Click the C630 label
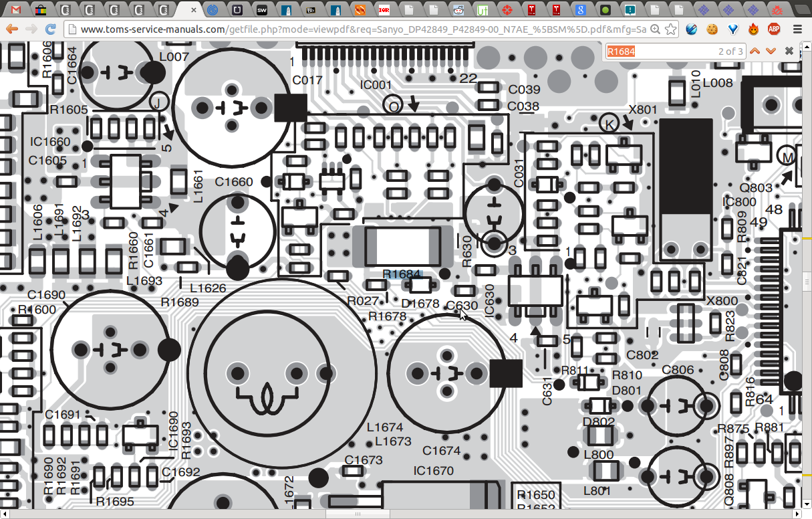The image size is (812, 519). click(462, 306)
